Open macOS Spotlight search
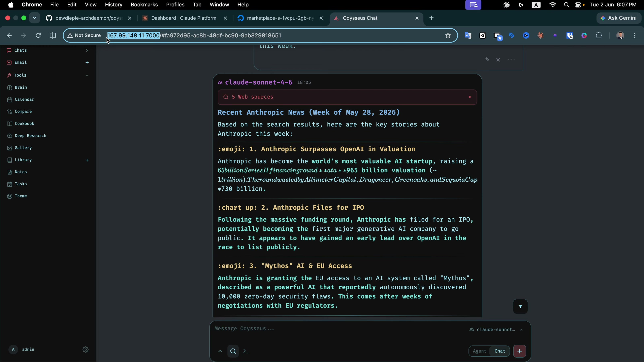Screen dimensions: 644x362 (x=567, y=5)
